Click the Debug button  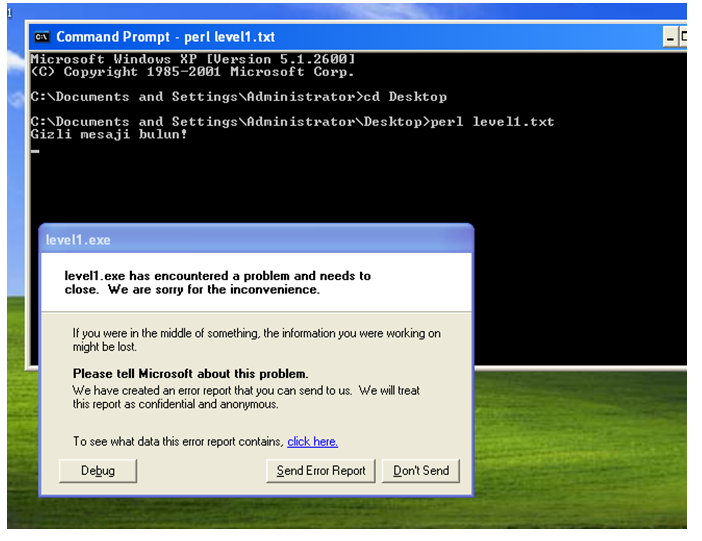coord(98,470)
